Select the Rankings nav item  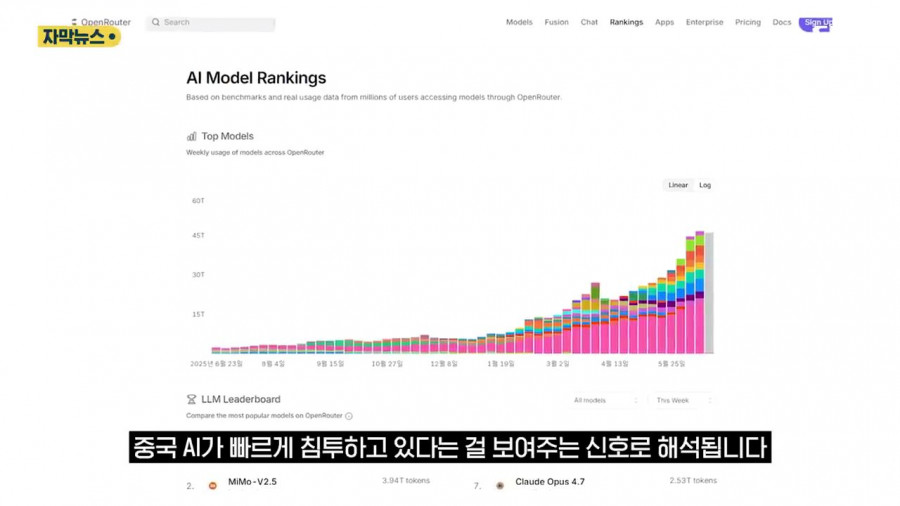(626, 22)
